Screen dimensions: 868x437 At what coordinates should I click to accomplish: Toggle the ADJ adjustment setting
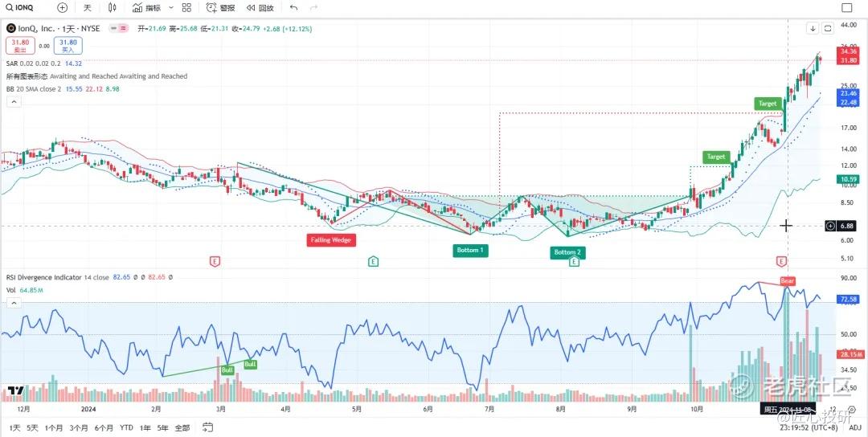pos(854,427)
